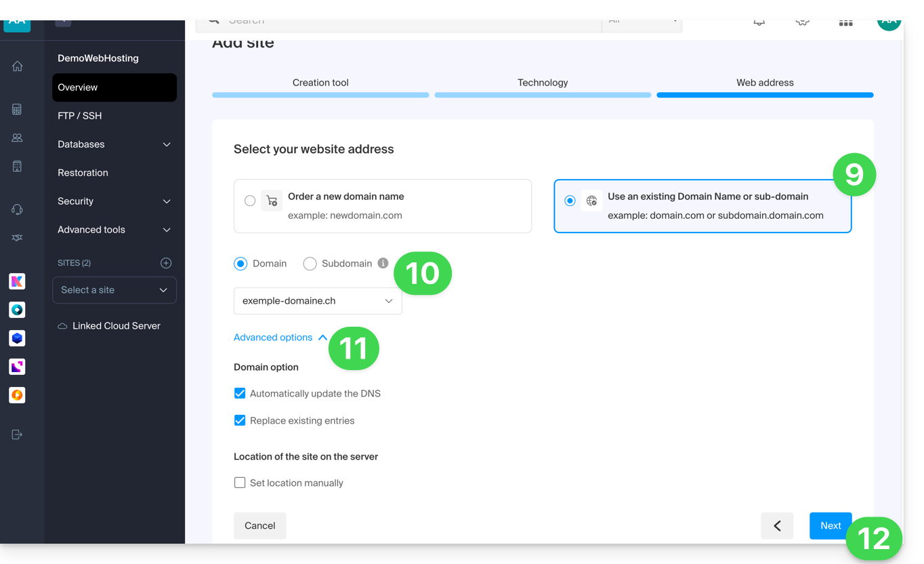924x564 pixels.
Task: Open the calculator icon in left rail
Action: click(x=18, y=109)
